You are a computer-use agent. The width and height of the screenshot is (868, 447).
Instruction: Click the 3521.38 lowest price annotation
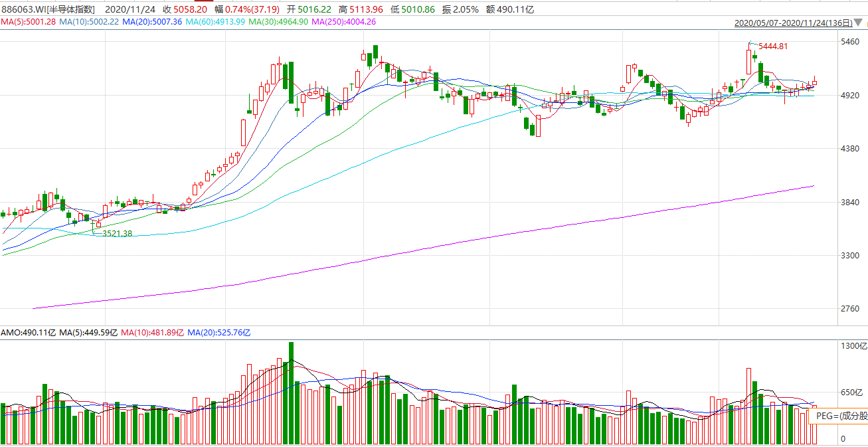click(117, 233)
